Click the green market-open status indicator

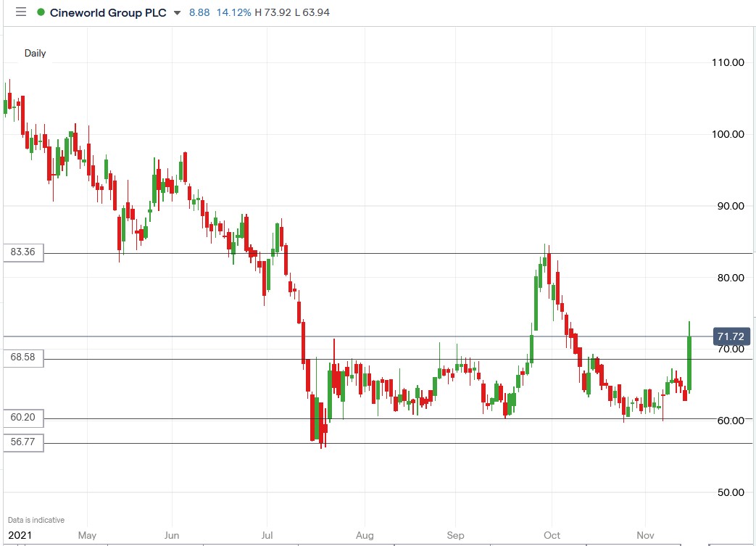click(x=43, y=12)
